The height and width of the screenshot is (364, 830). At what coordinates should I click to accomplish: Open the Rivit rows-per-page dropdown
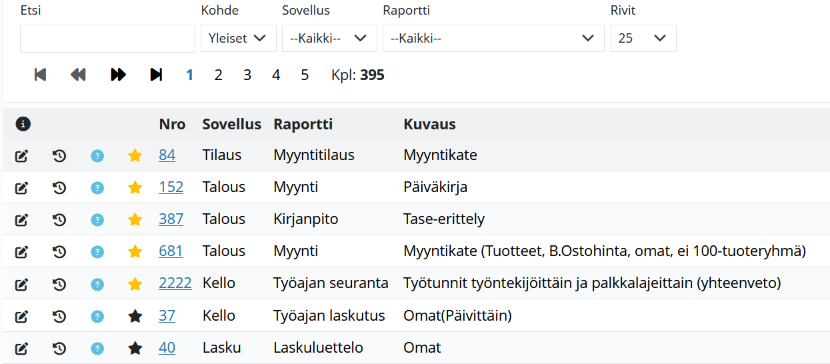(x=644, y=38)
